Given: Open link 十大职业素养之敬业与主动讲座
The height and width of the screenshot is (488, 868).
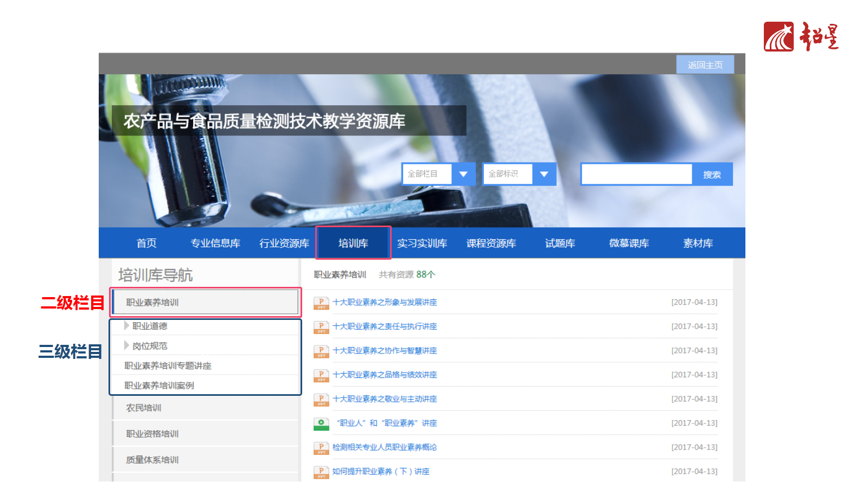Looking at the screenshot, I should coord(385,399).
